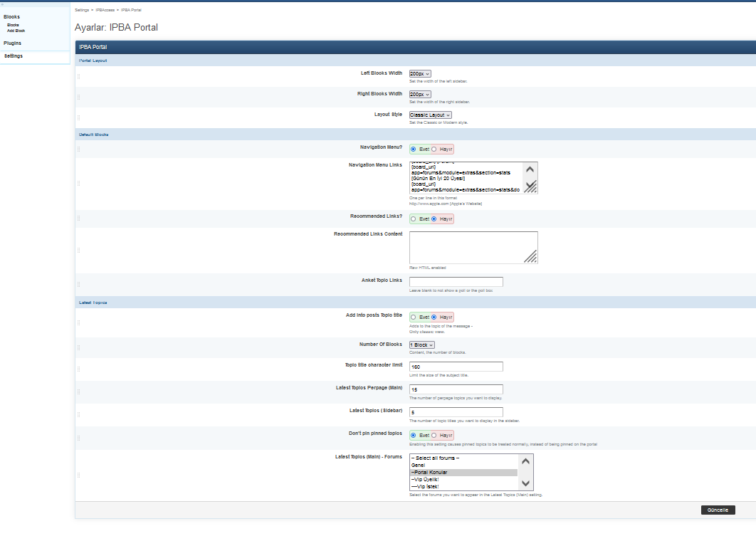Click the drag handle for Don't pin pinned topics row
This screenshot has height=536, width=756.
point(78,438)
